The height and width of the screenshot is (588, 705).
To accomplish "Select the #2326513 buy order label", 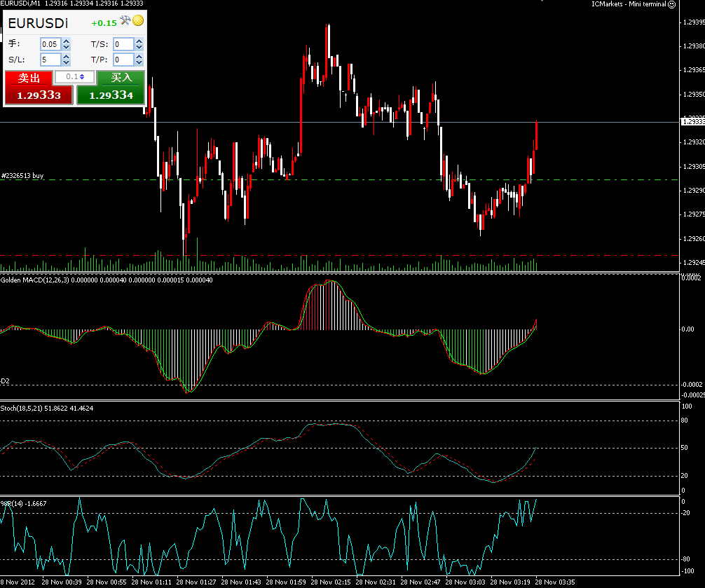I will pos(22,176).
